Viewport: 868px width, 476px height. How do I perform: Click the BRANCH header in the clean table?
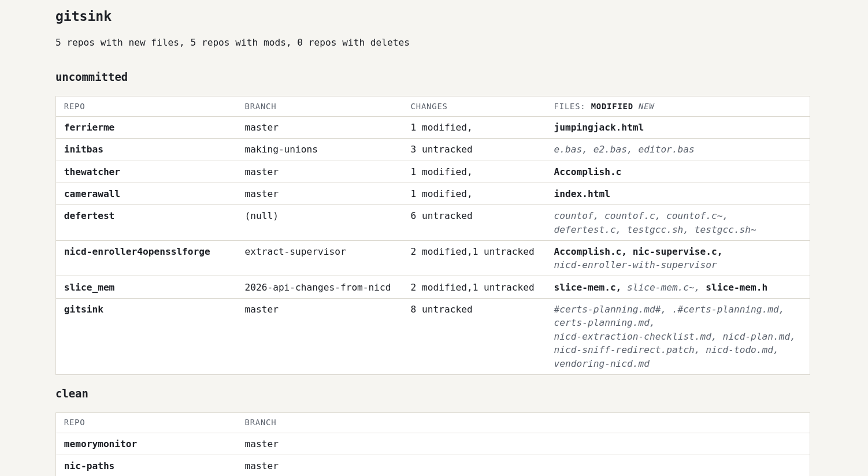(x=261, y=422)
